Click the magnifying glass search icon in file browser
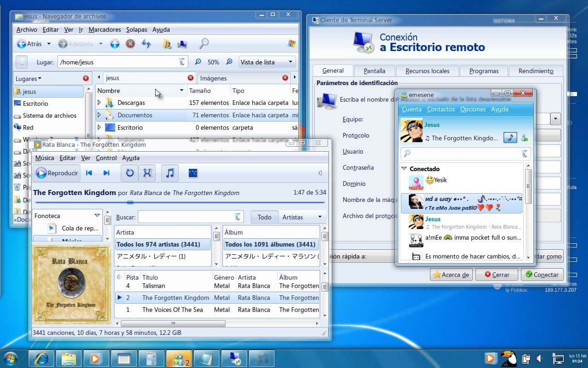 [204, 44]
